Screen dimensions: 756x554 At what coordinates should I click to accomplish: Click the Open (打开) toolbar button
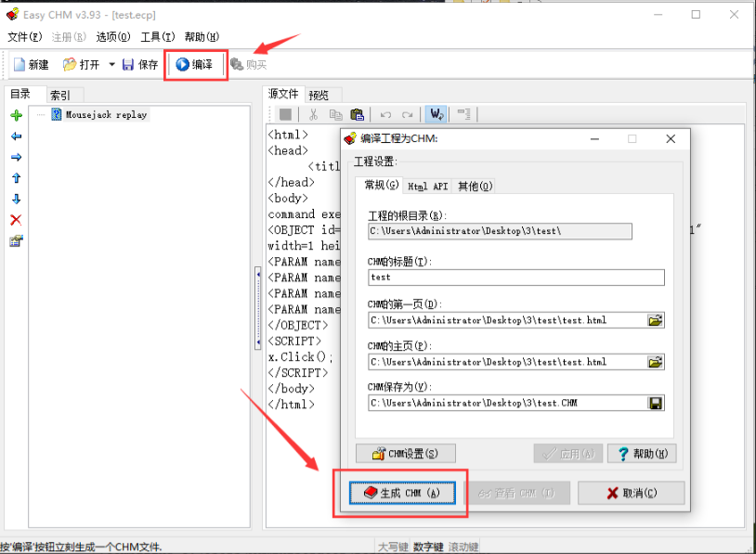pos(81,65)
